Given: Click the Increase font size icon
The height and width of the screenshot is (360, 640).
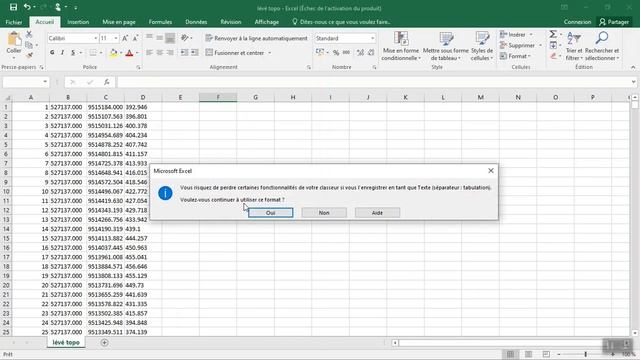Looking at the screenshot, I should tap(125, 38).
